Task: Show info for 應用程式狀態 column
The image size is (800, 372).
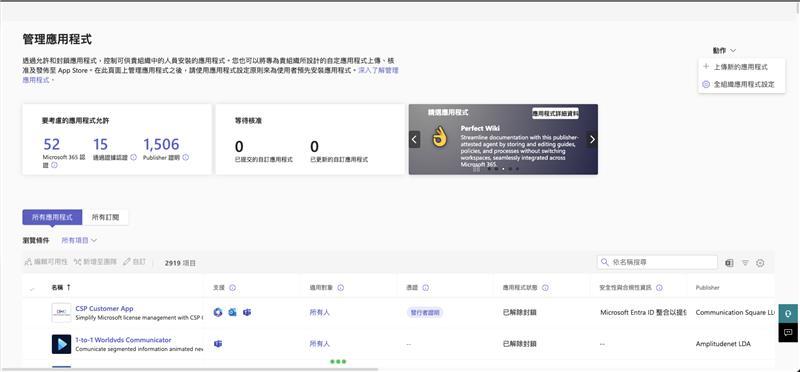Action: coord(545,288)
